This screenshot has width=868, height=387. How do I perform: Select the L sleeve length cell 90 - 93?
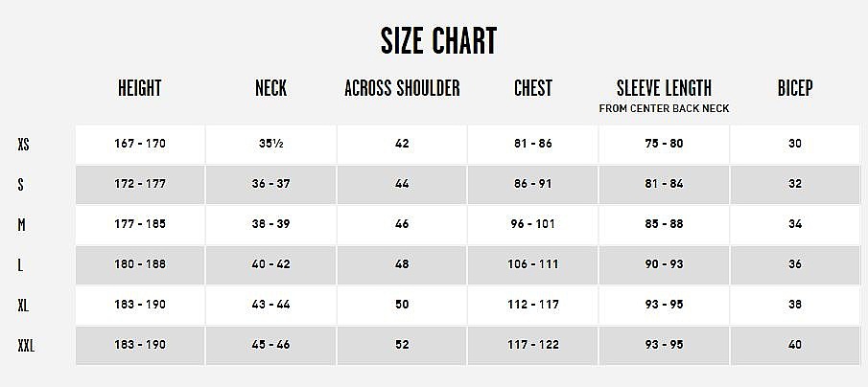(664, 264)
